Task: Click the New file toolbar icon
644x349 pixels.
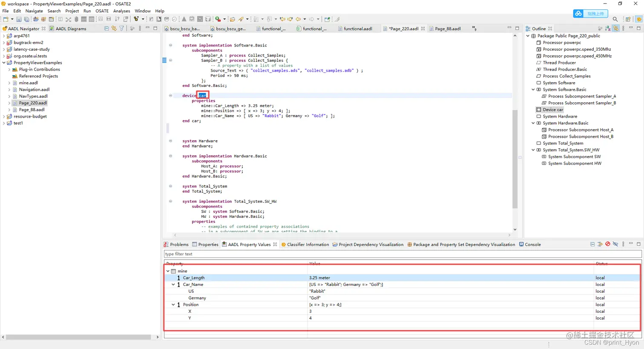Action: pos(6,19)
